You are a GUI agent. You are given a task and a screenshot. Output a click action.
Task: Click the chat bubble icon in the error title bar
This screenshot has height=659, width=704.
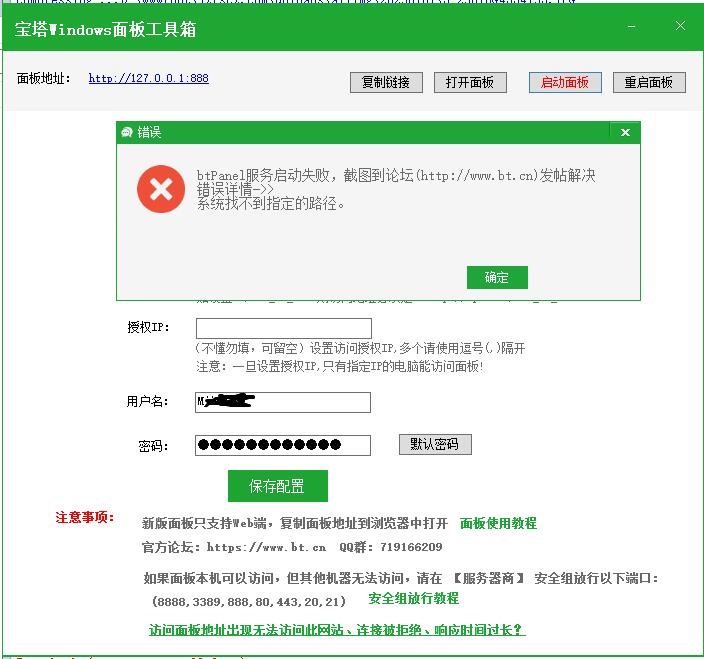[127, 132]
